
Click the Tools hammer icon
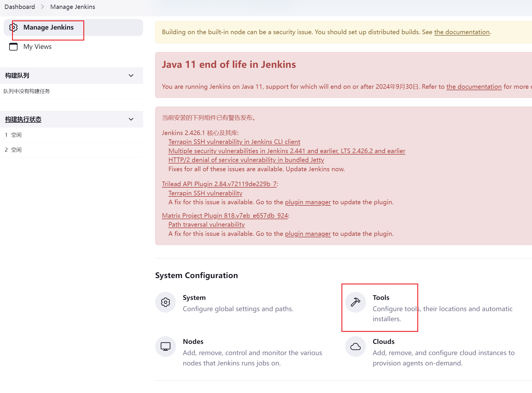pyautogui.click(x=356, y=302)
